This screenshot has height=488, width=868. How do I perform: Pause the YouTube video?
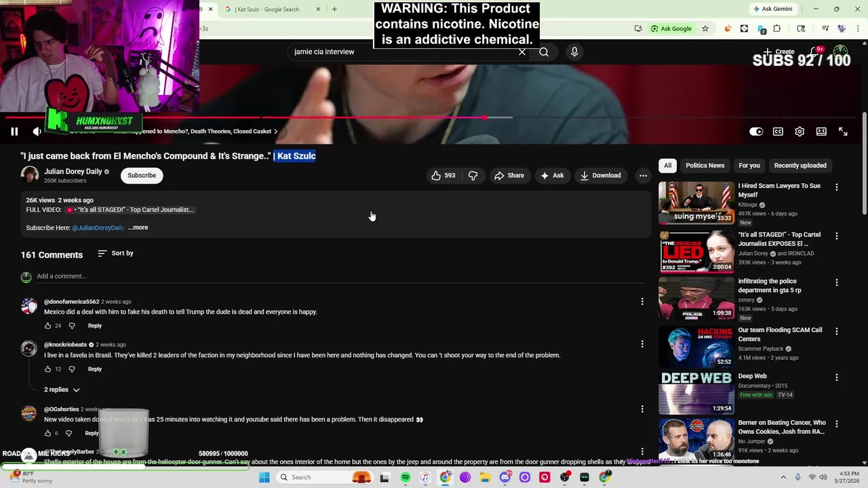[14, 131]
